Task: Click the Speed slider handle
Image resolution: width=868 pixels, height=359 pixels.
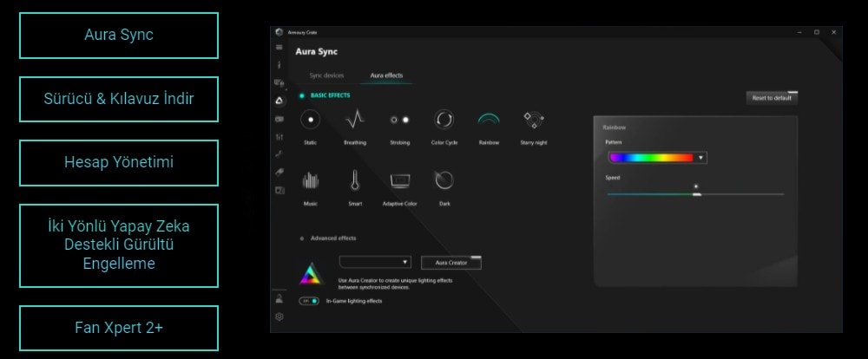Action: click(697, 194)
